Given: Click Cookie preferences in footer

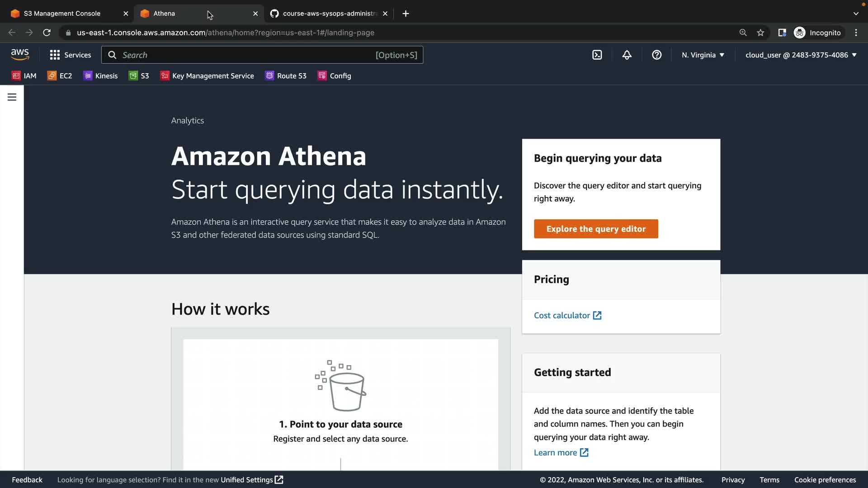Looking at the screenshot, I should pos(825,480).
